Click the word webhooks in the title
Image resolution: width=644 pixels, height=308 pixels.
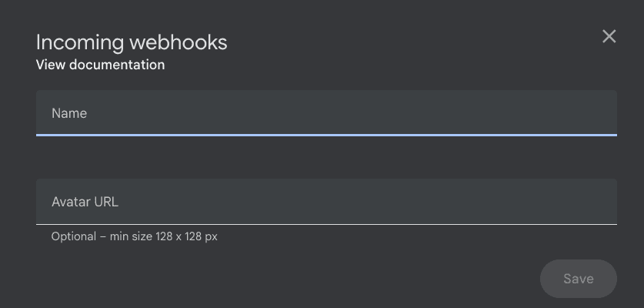pyautogui.click(x=179, y=42)
